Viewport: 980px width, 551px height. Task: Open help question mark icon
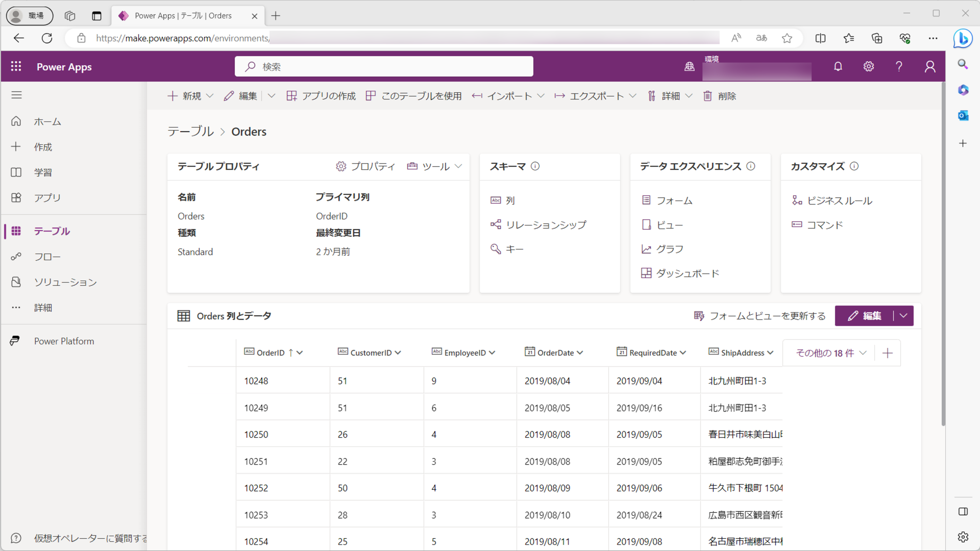click(899, 66)
